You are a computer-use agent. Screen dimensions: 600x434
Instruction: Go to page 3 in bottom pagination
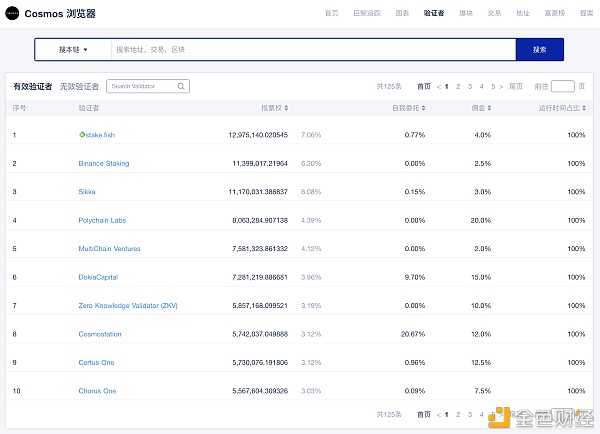(470, 415)
